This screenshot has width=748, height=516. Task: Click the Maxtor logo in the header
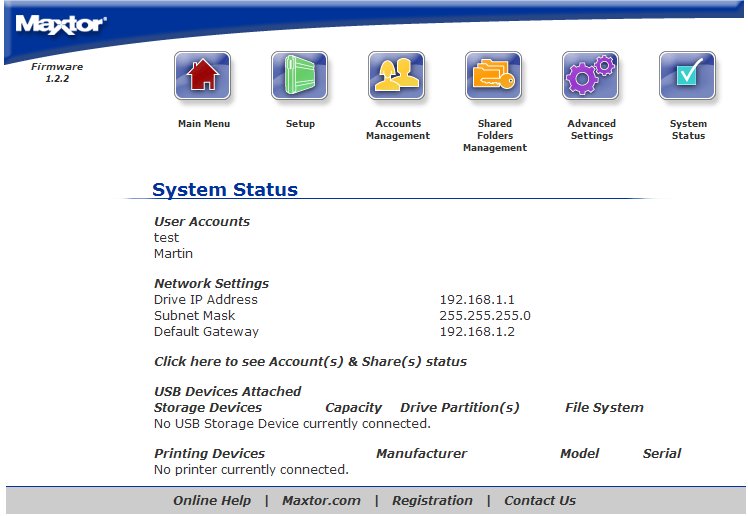pyautogui.click(x=61, y=24)
